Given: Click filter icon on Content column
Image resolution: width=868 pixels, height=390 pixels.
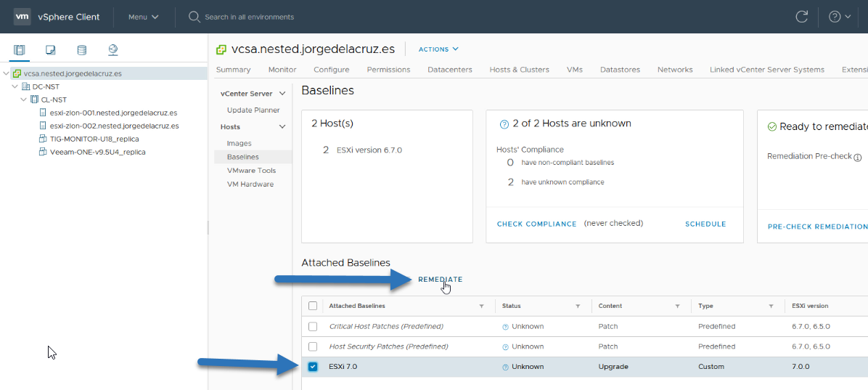Looking at the screenshot, I should point(677,306).
